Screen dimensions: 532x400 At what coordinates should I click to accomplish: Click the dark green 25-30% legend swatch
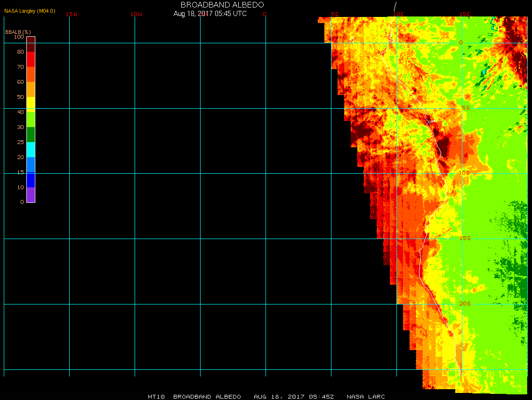31,135
